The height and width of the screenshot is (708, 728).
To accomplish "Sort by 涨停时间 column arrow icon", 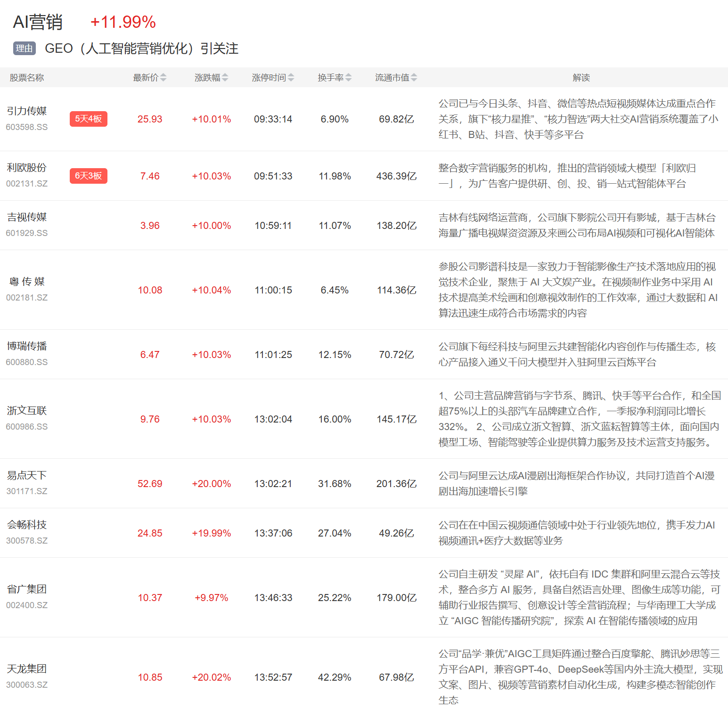I will [x=291, y=78].
